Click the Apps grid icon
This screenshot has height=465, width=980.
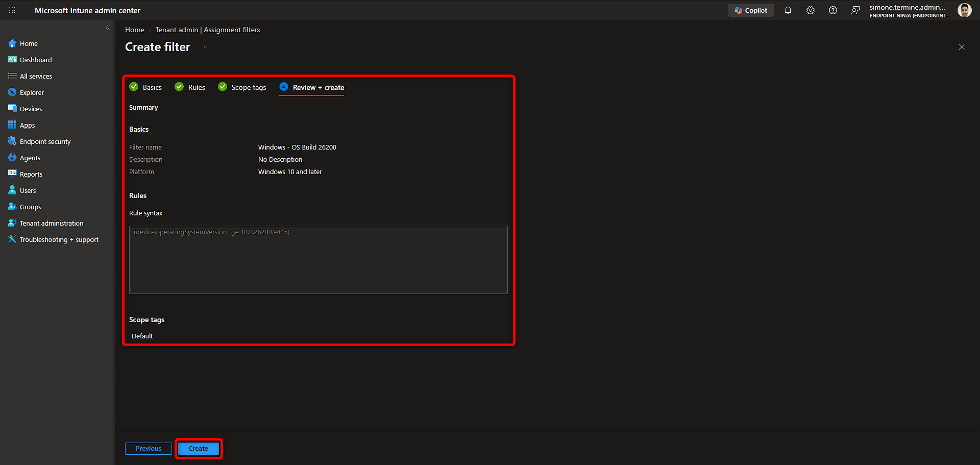(x=12, y=125)
